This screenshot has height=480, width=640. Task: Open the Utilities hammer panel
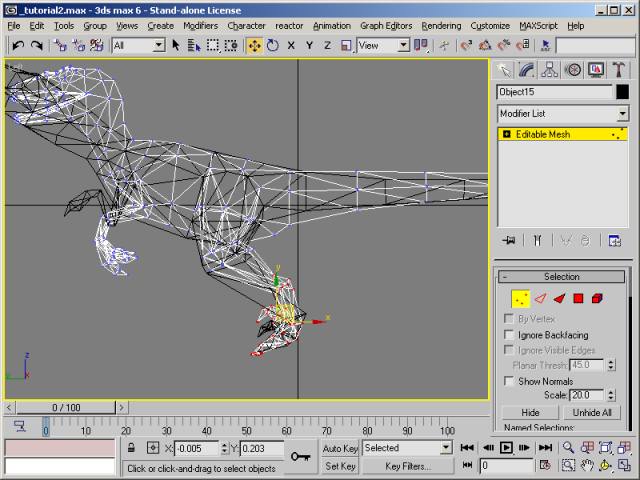[619, 70]
